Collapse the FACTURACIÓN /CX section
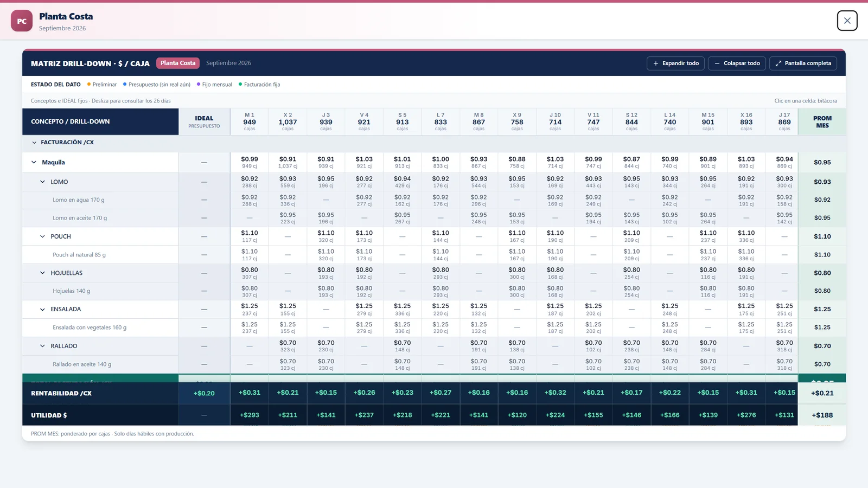The height and width of the screenshot is (488, 868). 34,143
